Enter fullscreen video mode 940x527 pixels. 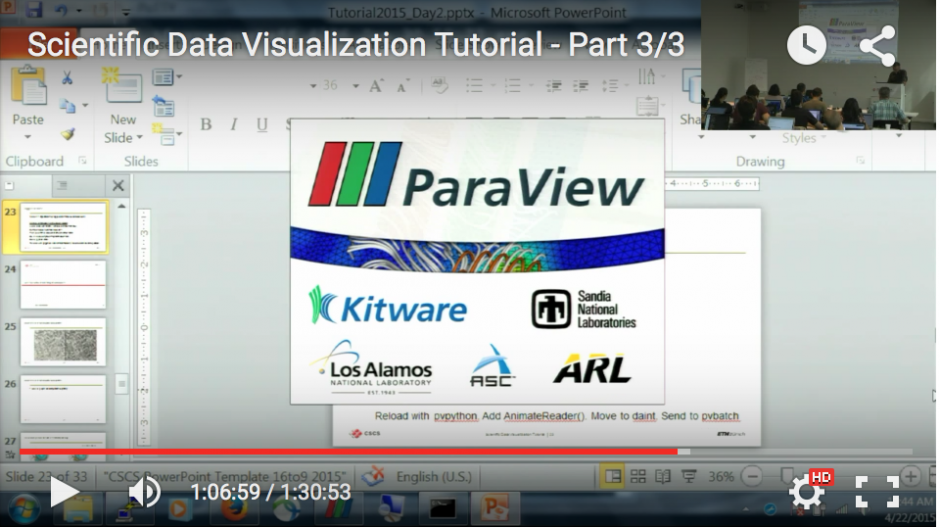[x=877, y=492]
